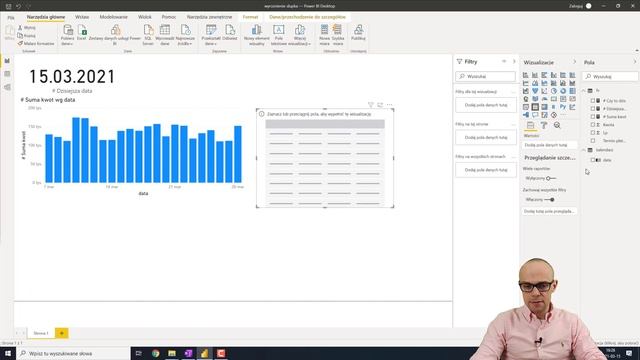The width and height of the screenshot is (640, 360).
Task: Open the Pobierz dane dropdown
Action: coord(67,35)
